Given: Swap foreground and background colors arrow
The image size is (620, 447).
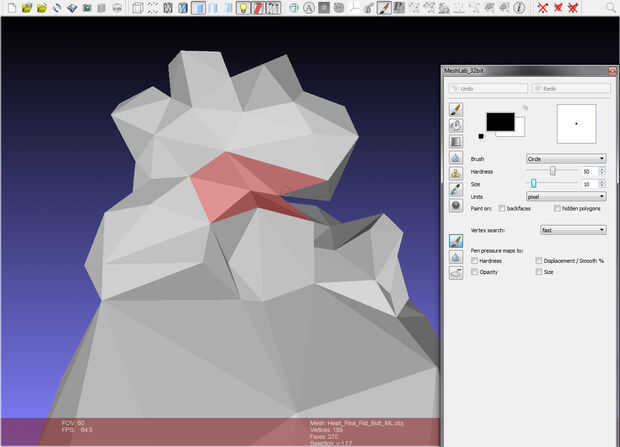Looking at the screenshot, I should (525, 108).
